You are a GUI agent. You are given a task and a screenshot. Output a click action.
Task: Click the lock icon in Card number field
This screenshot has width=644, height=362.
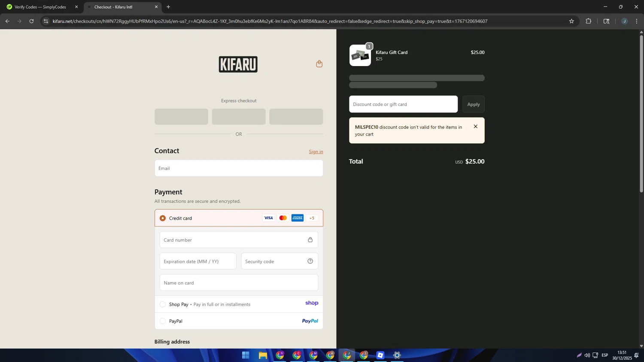[x=310, y=240]
